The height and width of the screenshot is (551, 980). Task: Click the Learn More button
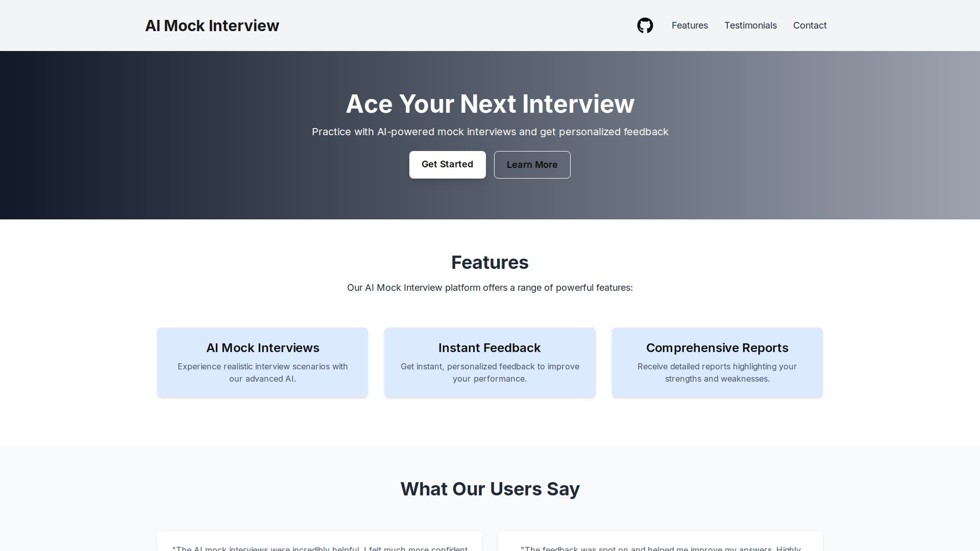click(x=532, y=164)
